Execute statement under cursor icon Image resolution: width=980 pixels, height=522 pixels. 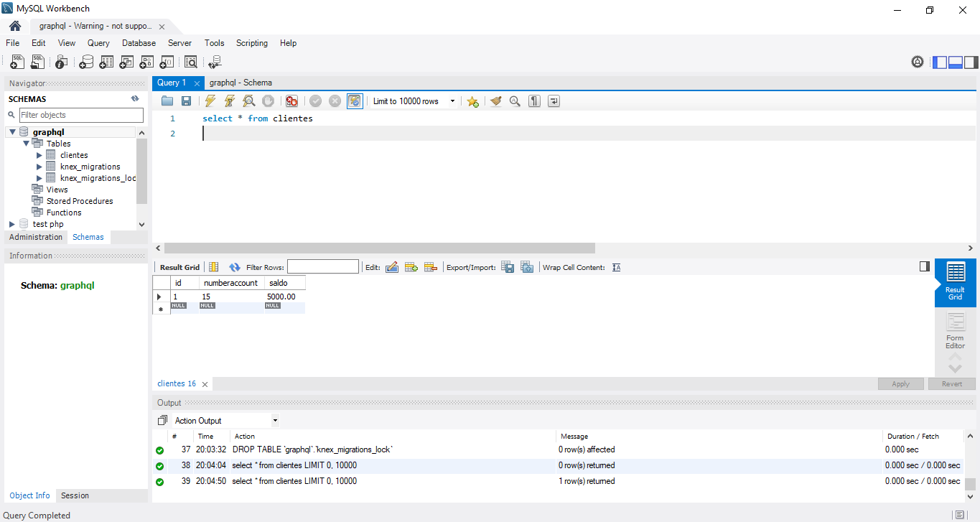[229, 101]
